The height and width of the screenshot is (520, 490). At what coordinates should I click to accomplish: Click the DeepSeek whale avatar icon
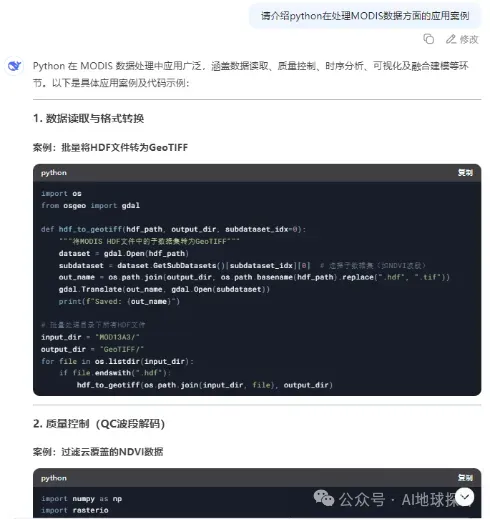(14, 66)
